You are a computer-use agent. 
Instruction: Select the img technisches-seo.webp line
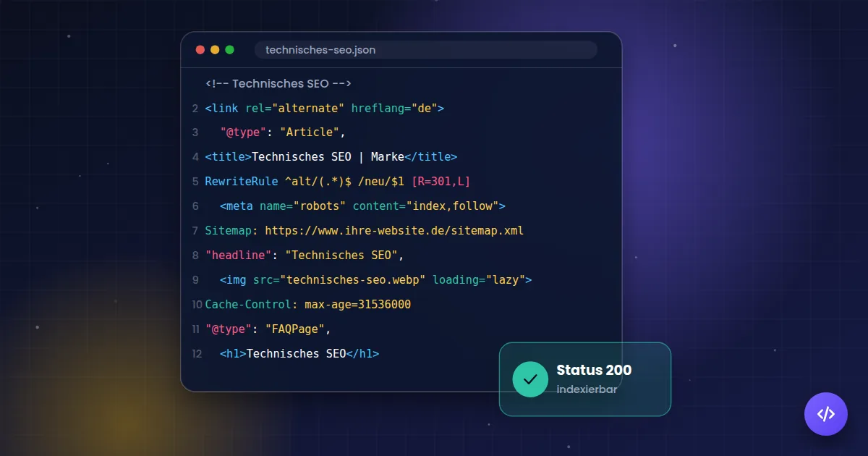pyautogui.click(x=376, y=280)
